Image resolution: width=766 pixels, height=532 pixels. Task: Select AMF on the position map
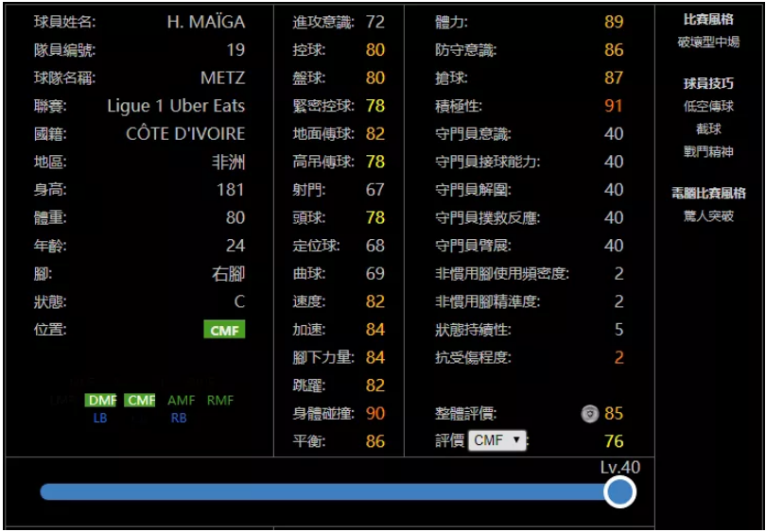pos(181,401)
